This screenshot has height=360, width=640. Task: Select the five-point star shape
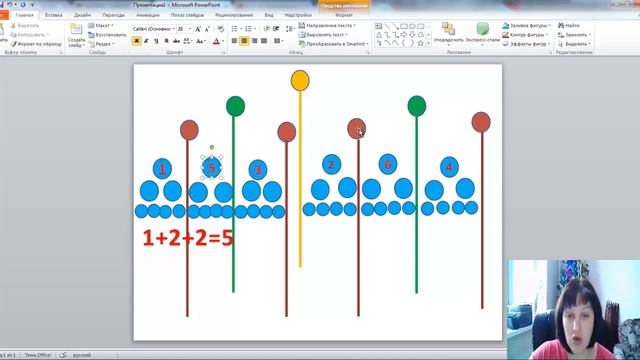point(420,43)
